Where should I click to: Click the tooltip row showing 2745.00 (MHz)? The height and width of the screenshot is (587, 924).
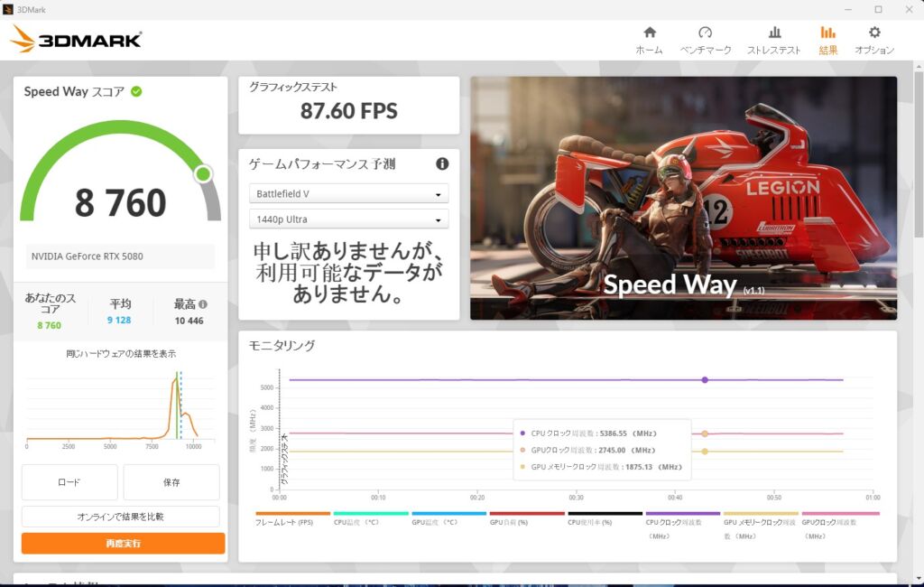tap(589, 450)
